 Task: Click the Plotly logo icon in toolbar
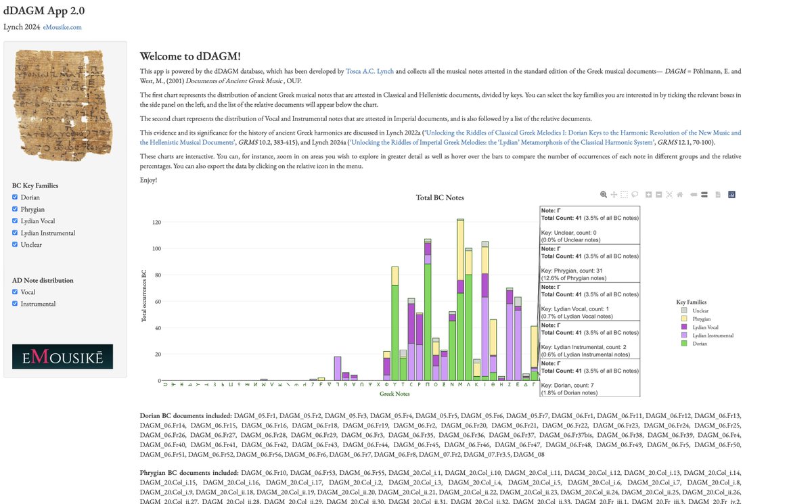click(x=731, y=194)
